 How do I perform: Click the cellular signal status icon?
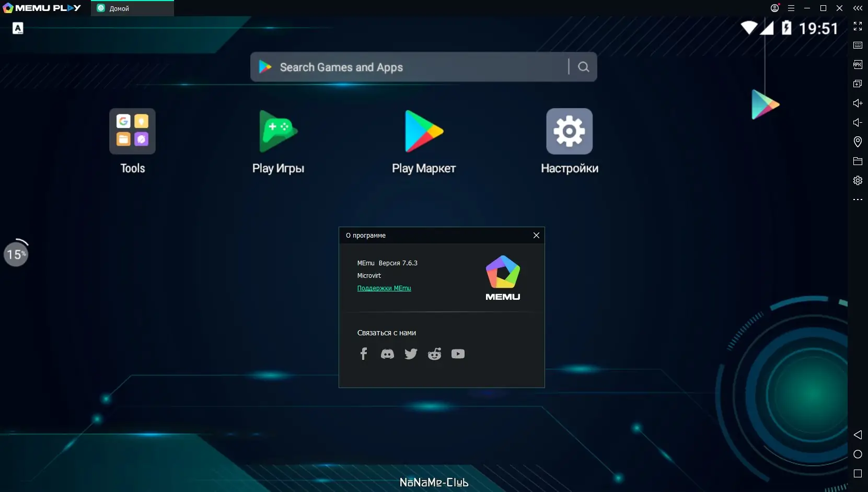pos(767,28)
